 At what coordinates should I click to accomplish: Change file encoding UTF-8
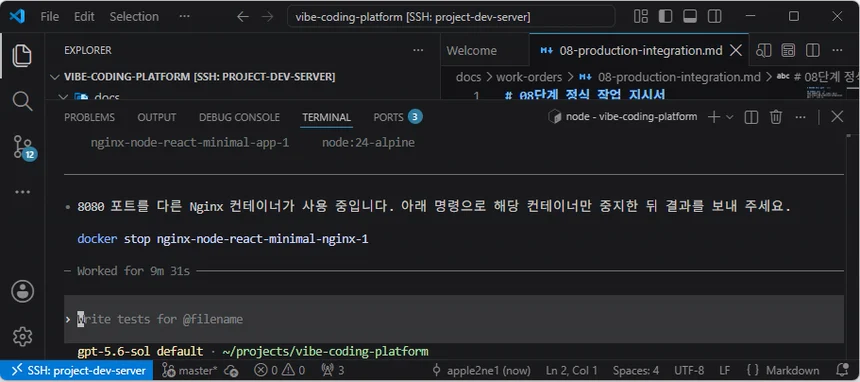pyautogui.click(x=689, y=370)
